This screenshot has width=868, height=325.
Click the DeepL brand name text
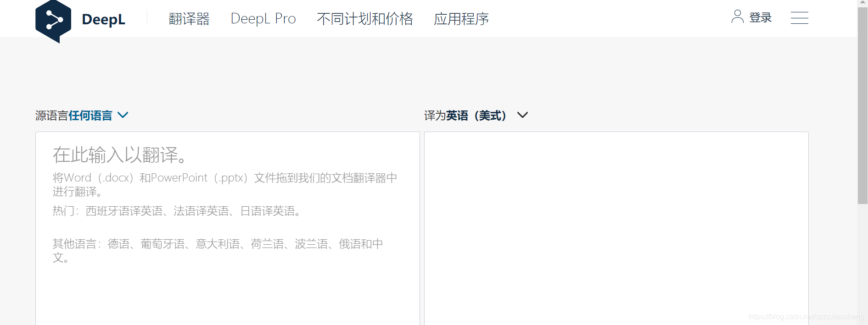point(103,19)
